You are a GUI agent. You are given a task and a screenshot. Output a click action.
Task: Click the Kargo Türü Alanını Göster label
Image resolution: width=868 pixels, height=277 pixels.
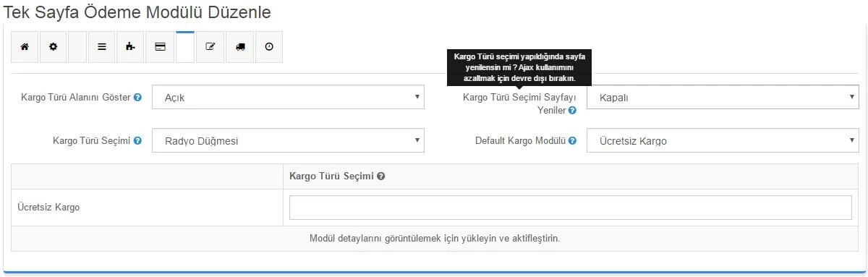pos(76,98)
